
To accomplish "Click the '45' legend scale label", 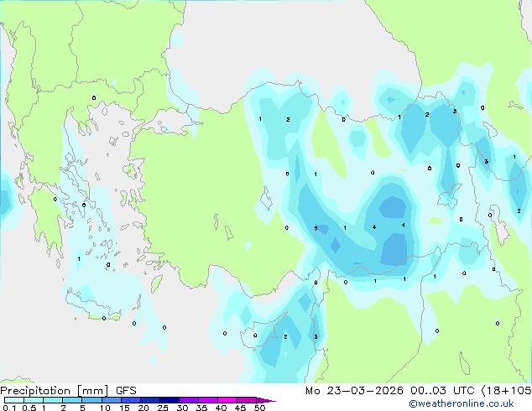I will click(240, 408).
